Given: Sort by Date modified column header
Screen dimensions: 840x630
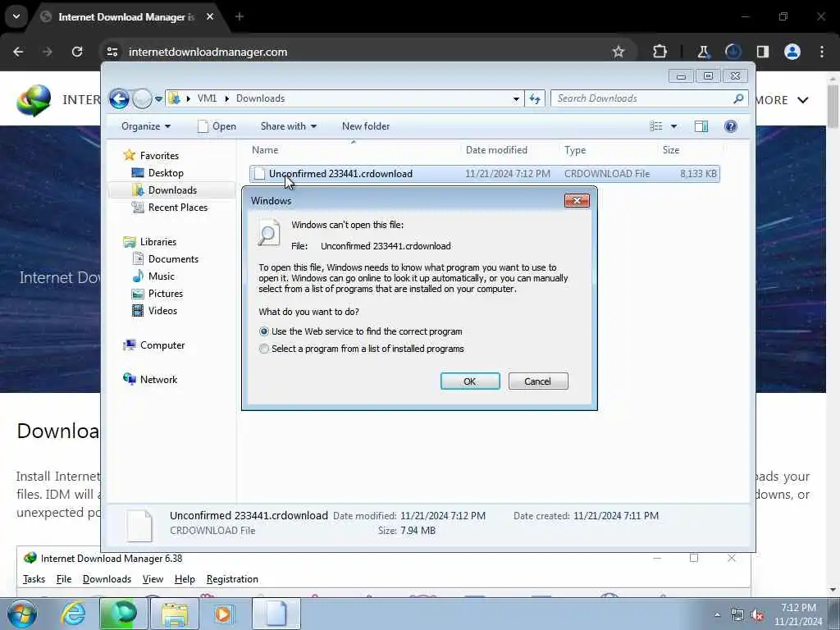Looking at the screenshot, I should tap(510, 150).
